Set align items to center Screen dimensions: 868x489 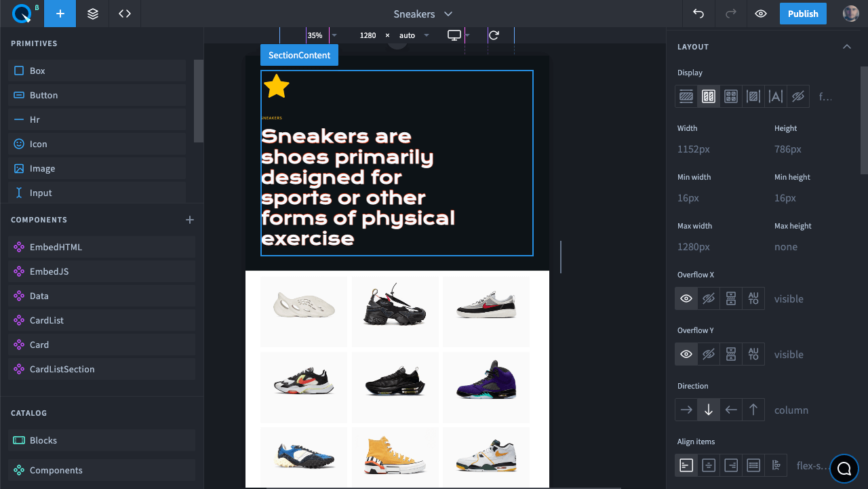[x=709, y=465]
